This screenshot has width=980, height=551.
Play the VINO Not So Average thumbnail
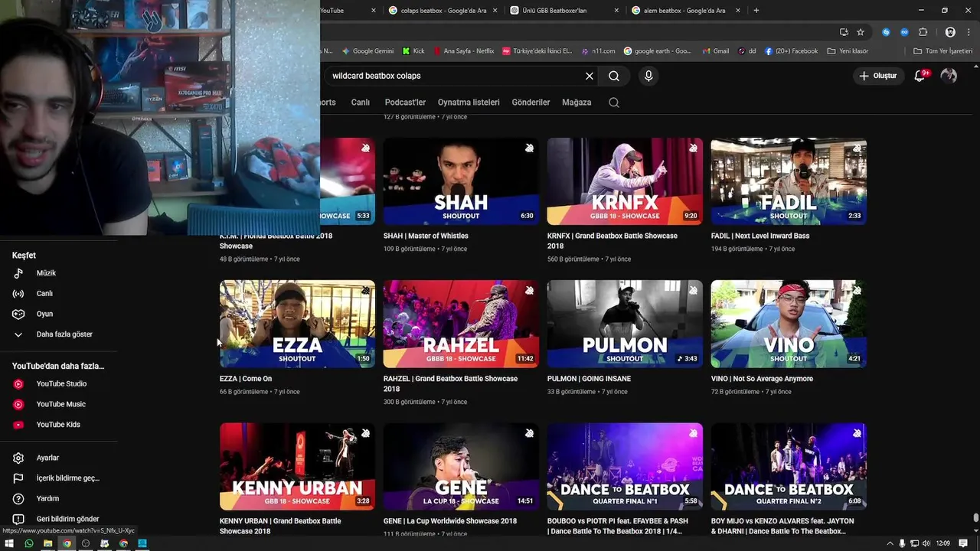789,324
